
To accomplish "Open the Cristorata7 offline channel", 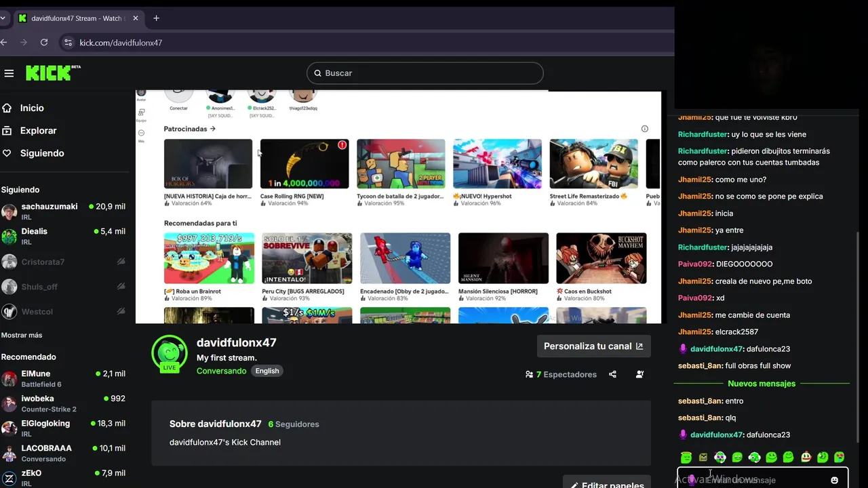I will (x=64, y=262).
